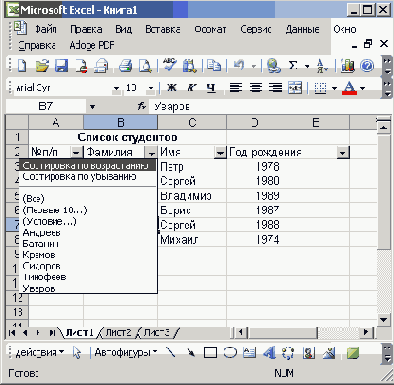The height and width of the screenshot is (385, 394).
Task: Select the Rectangle drawing tool
Action: [x=210, y=352]
